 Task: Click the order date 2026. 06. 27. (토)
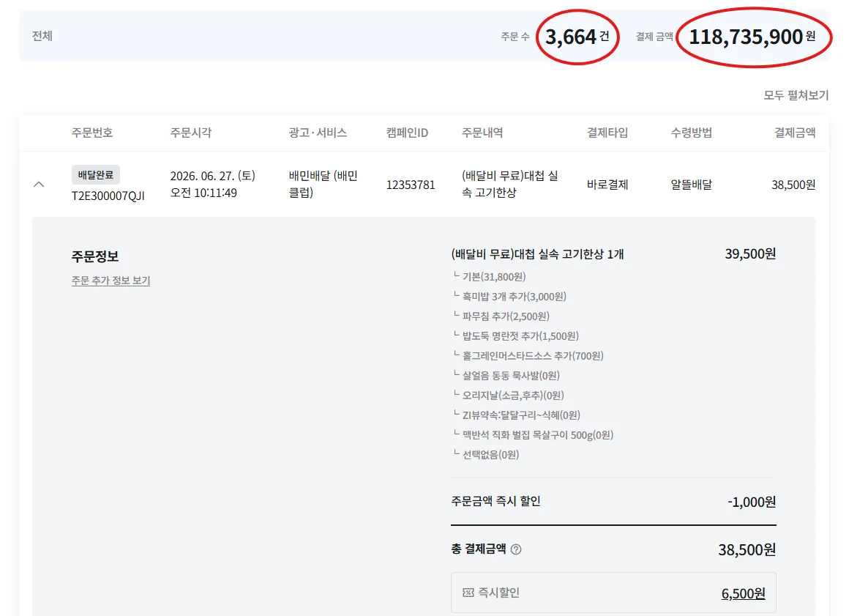click(x=212, y=176)
